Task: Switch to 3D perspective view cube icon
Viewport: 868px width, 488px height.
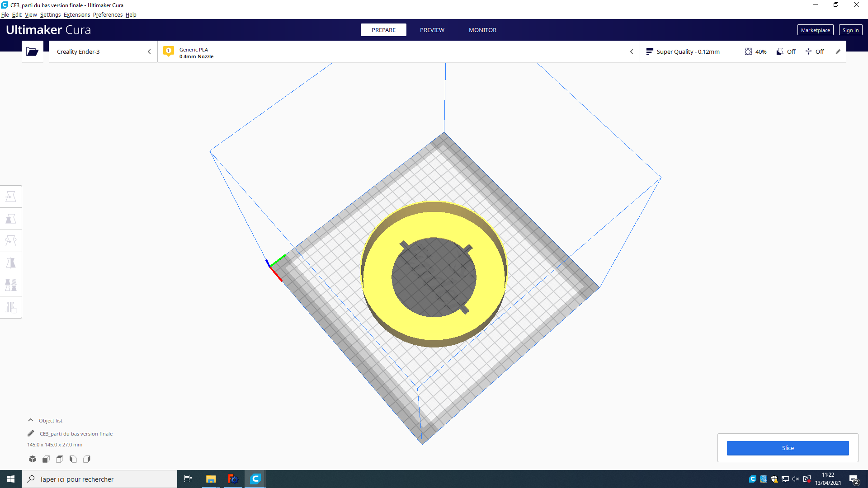Action: pyautogui.click(x=33, y=459)
